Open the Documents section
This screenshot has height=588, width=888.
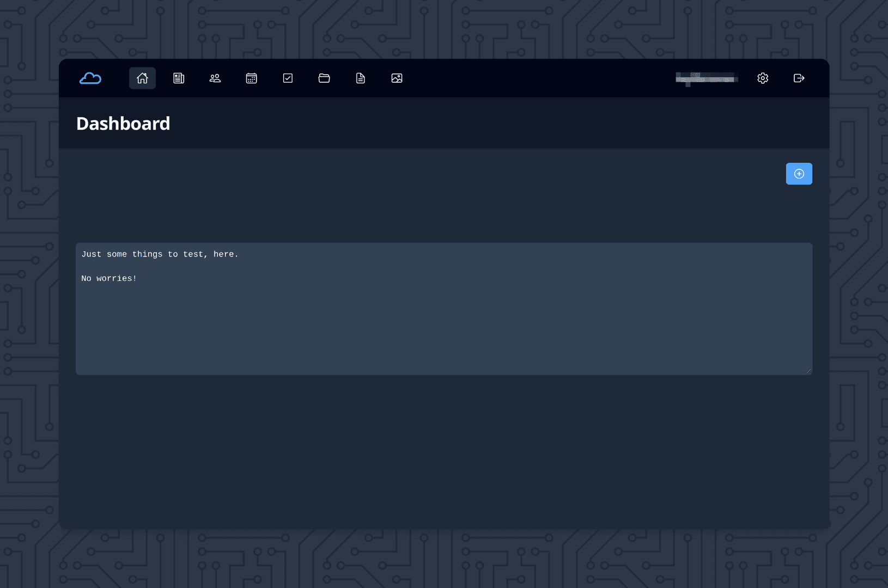360,78
